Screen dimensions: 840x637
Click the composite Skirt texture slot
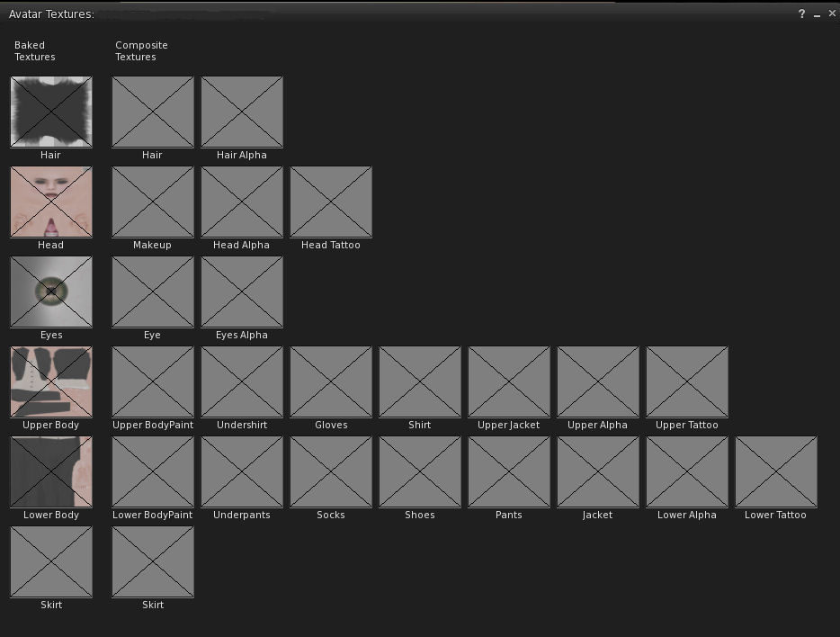[153, 562]
